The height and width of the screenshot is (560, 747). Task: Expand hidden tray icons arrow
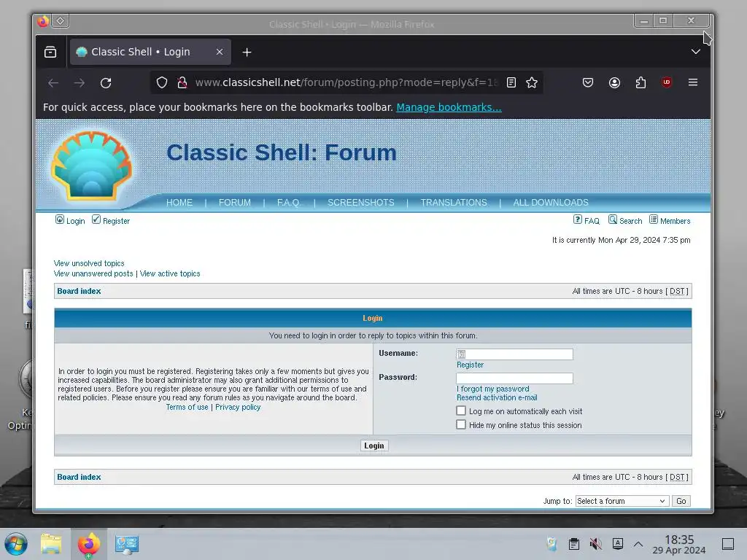[x=638, y=544]
